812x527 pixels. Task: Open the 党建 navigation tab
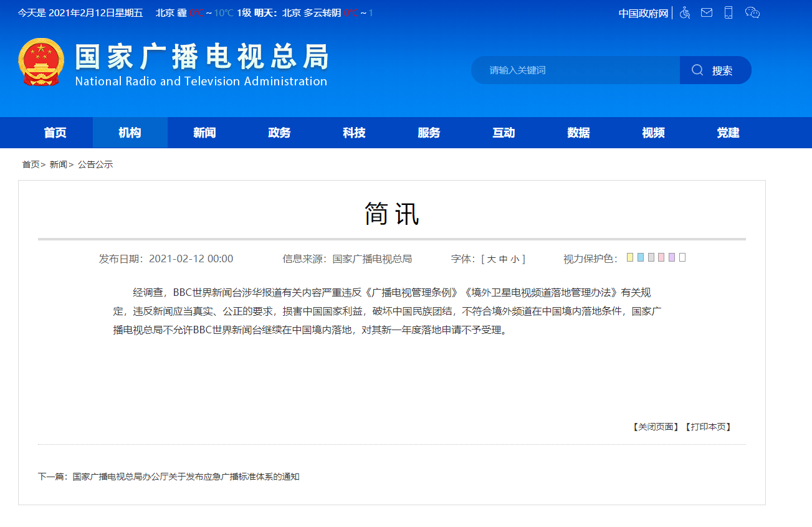728,133
